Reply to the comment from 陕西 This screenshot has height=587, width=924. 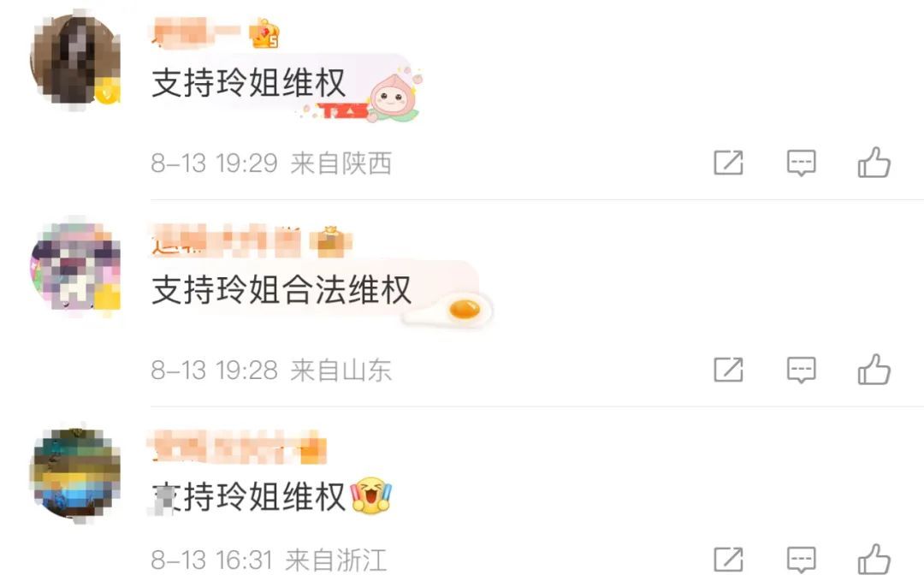(x=802, y=163)
